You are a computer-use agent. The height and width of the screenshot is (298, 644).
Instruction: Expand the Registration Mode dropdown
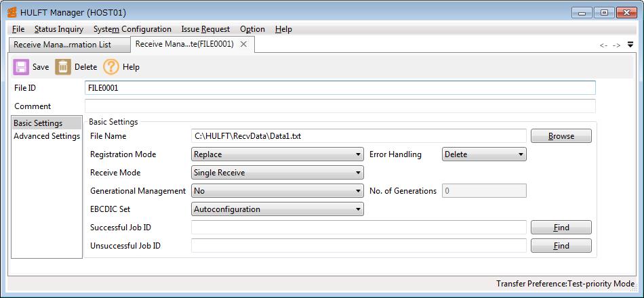(277, 154)
